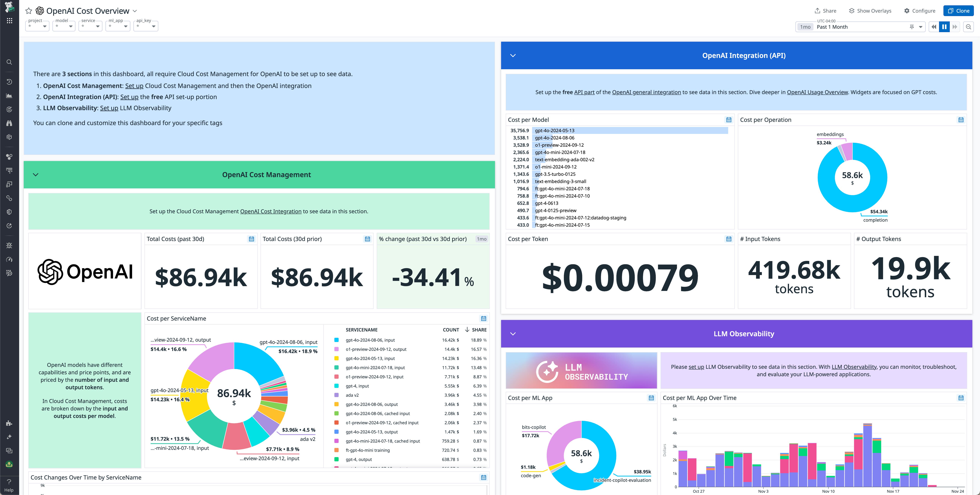The width and height of the screenshot is (980, 495).
Task: Open the recent history clock icon in sidebar
Action: click(9, 81)
